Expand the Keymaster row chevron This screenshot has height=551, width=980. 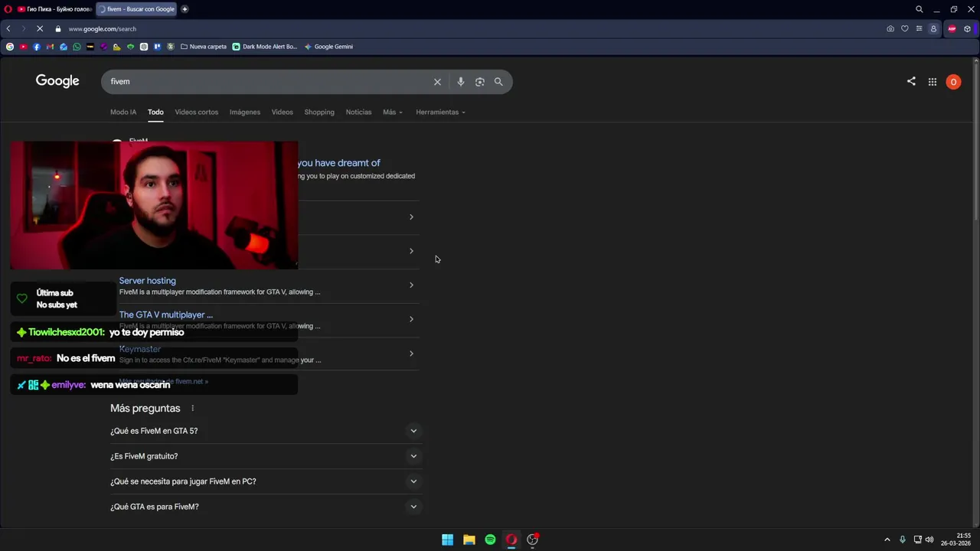pyautogui.click(x=411, y=354)
